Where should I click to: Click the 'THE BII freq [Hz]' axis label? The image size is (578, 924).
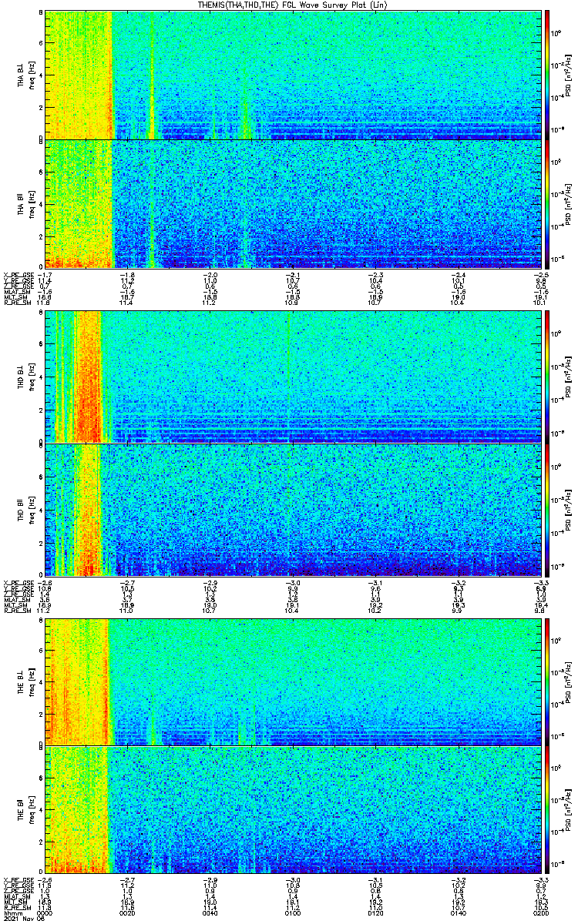[x=25, y=810]
